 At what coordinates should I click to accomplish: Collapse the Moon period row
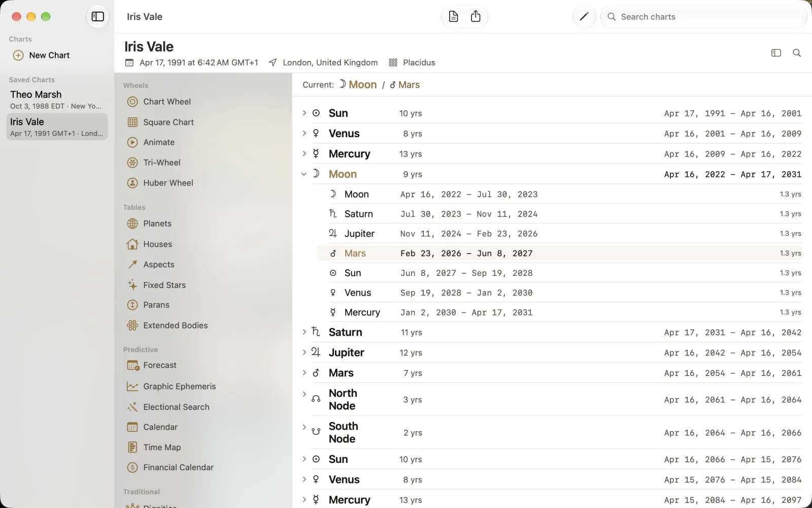point(304,174)
